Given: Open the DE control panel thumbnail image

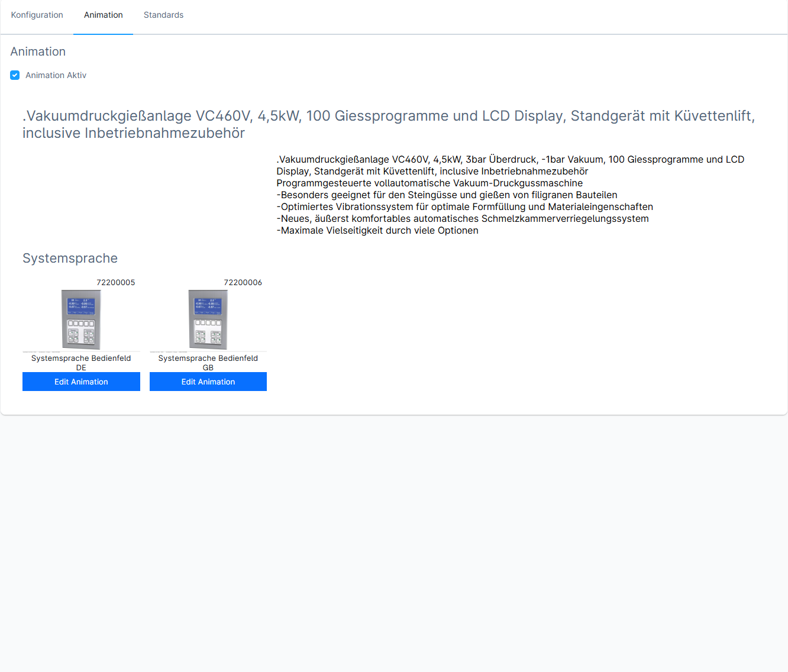Looking at the screenshot, I should pyautogui.click(x=81, y=319).
